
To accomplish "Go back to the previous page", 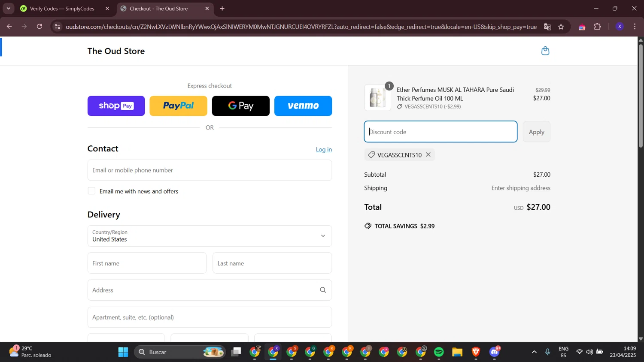I will click(x=9, y=27).
